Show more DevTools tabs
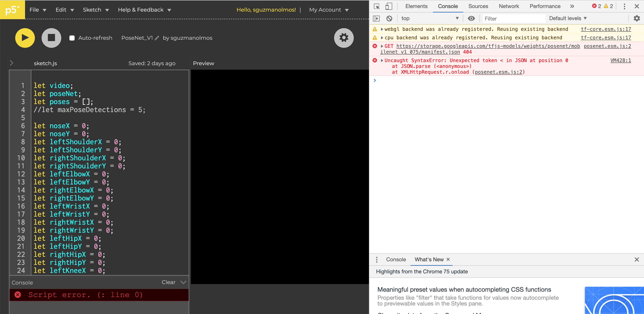644x314 pixels. point(572,6)
